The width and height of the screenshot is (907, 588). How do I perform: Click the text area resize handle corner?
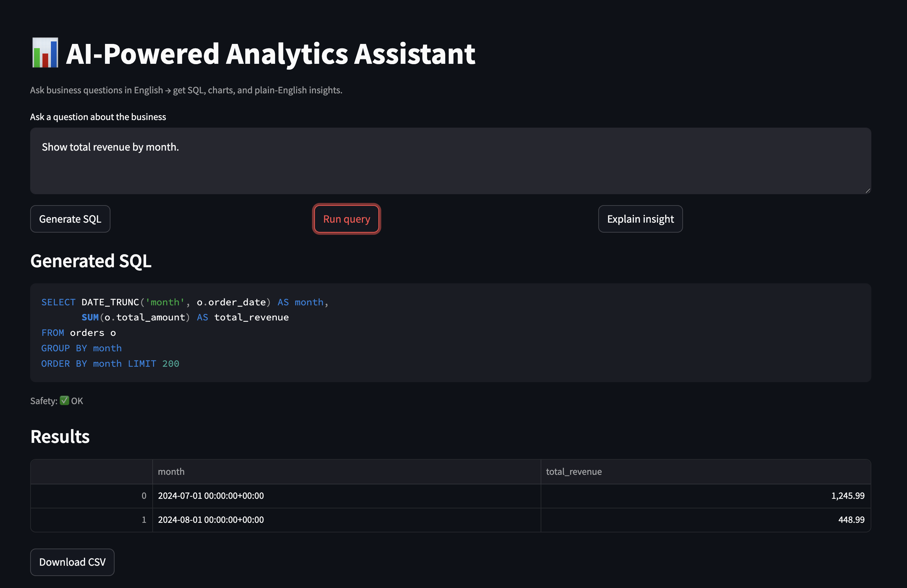point(867,190)
